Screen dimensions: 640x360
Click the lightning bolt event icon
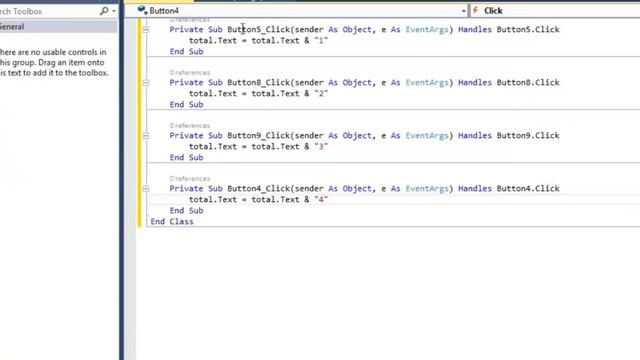click(x=476, y=10)
